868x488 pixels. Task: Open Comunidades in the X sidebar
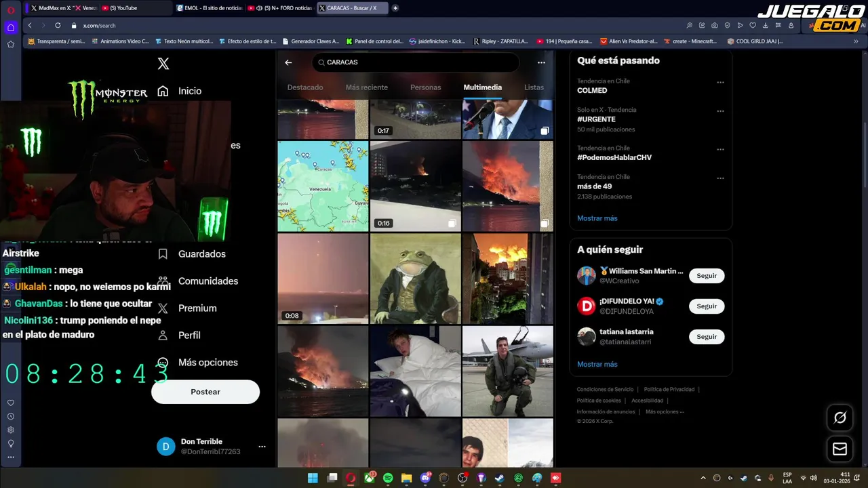click(197, 281)
